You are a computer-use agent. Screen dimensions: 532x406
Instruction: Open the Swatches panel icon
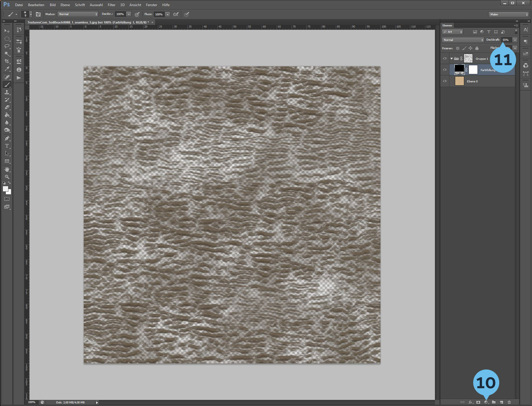pos(526,54)
